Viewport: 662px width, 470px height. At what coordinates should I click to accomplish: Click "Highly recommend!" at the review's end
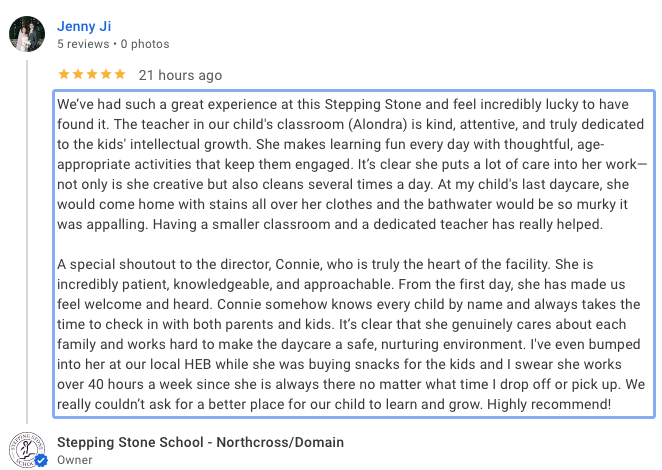(x=549, y=405)
